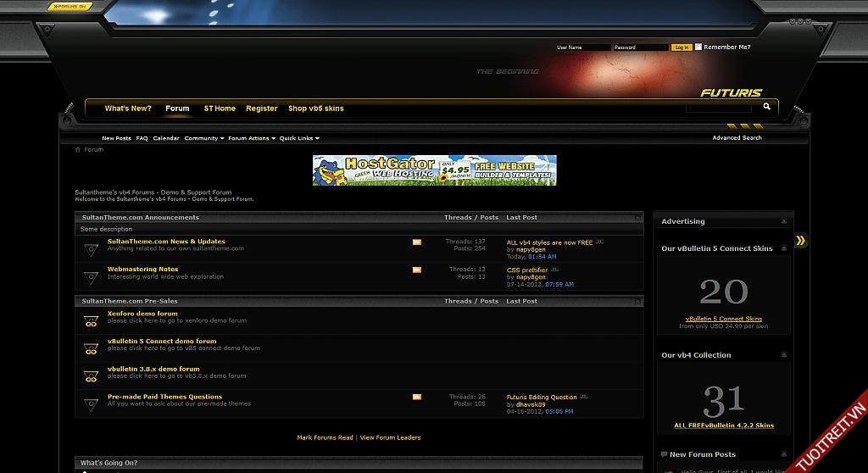
Task: Check the Remember Me checkbox
Action: click(x=698, y=47)
